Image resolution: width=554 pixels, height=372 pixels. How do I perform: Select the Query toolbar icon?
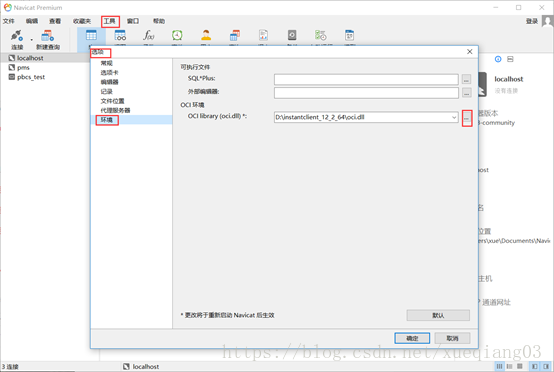coord(235,35)
